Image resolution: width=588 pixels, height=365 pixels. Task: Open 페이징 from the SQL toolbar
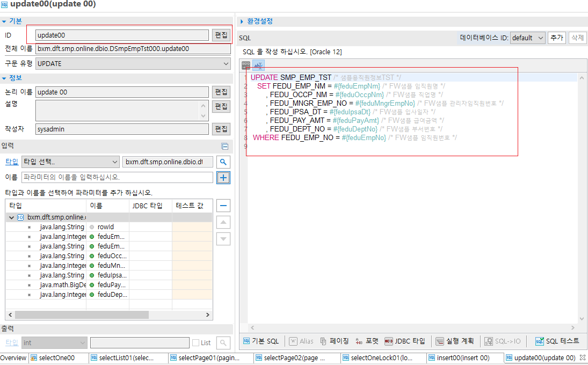pos(335,341)
